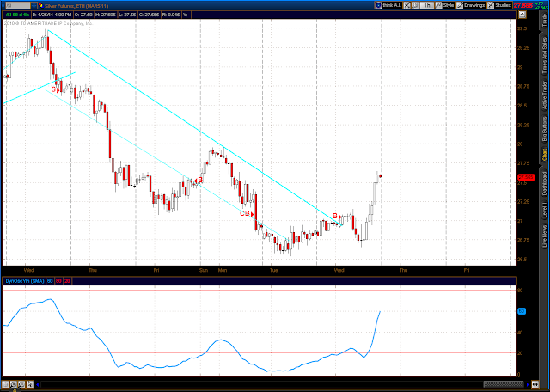Click the symbol input field

tap(18, 5)
